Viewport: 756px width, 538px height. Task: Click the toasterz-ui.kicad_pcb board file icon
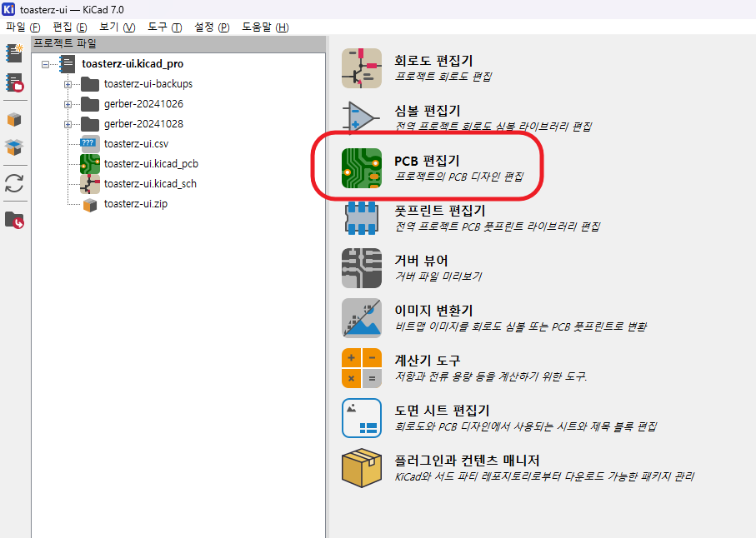click(90, 164)
